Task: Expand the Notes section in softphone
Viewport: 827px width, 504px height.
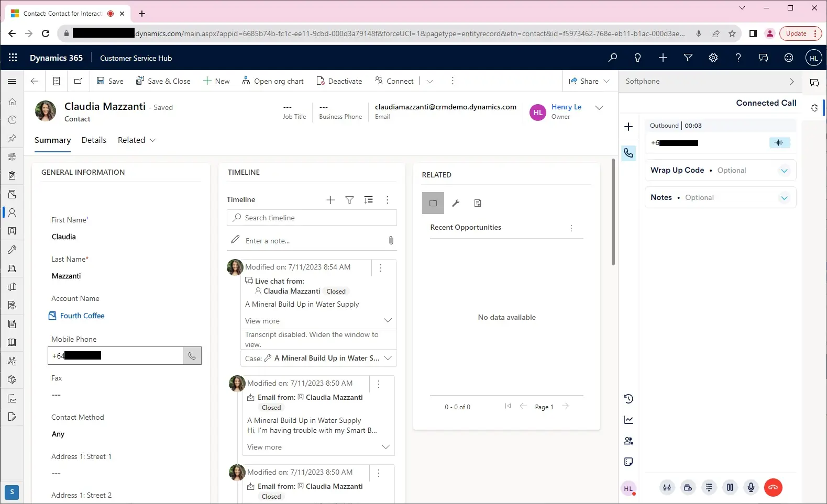Action: (784, 198)
